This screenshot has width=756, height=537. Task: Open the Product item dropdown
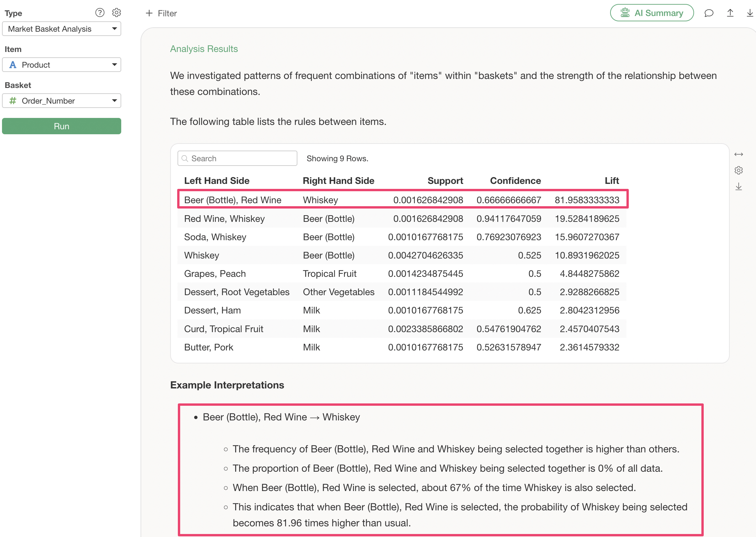[62, 65]
